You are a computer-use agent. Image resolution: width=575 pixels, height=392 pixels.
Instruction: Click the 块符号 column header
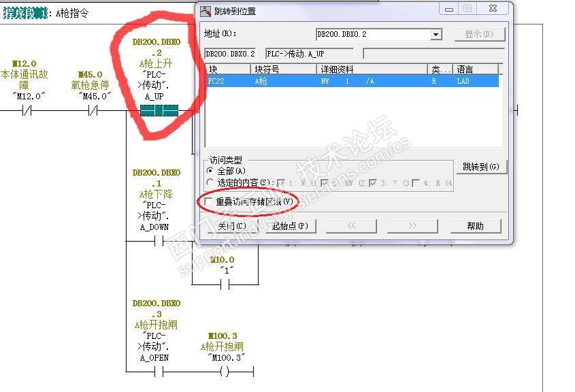click(284, 69)
